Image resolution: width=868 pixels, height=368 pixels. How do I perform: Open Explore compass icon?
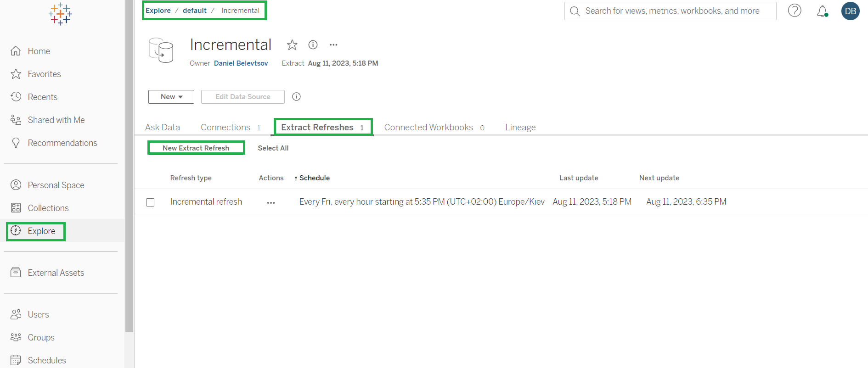[x=16, y=231]
